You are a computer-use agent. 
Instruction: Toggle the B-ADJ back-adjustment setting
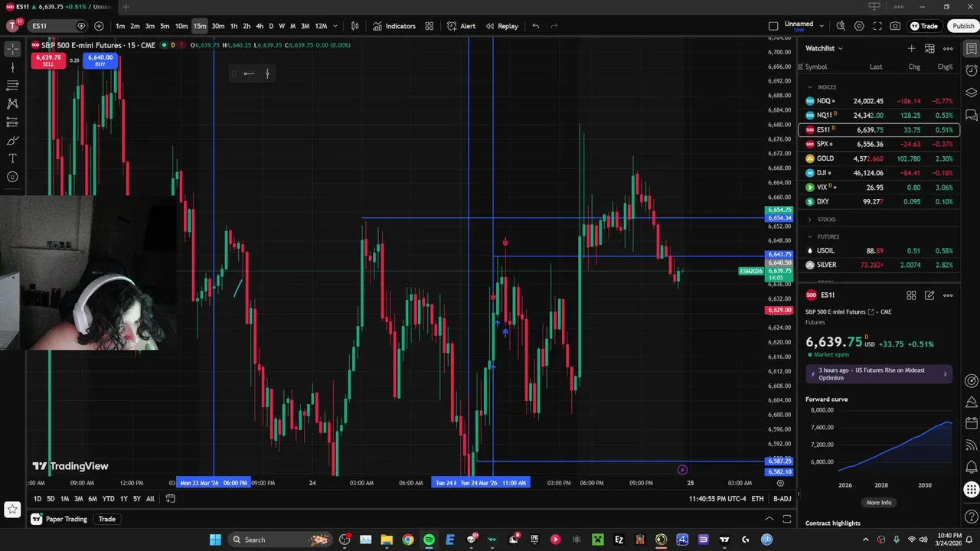(782, 499)
